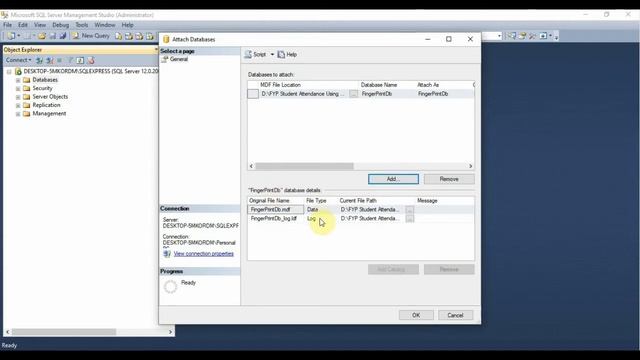Click the Original File Name column header
Viewport: 640px width, 360px height.
click(x=276, y=201)
